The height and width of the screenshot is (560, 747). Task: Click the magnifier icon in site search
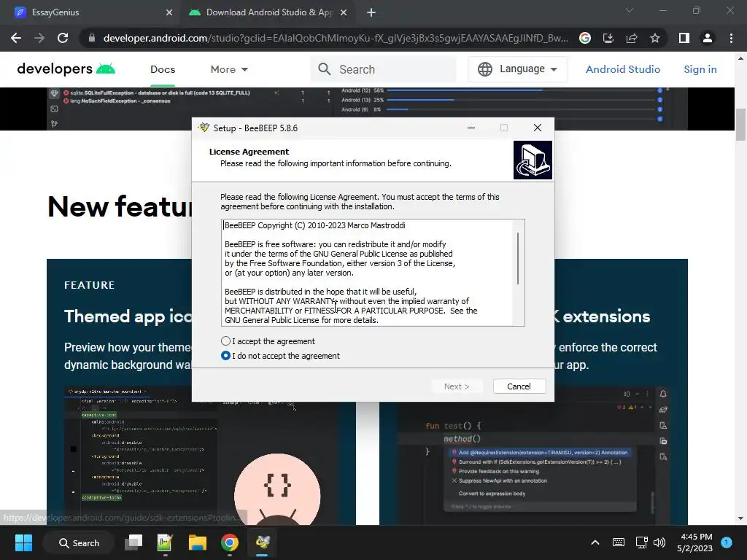[x=325, y=69]
